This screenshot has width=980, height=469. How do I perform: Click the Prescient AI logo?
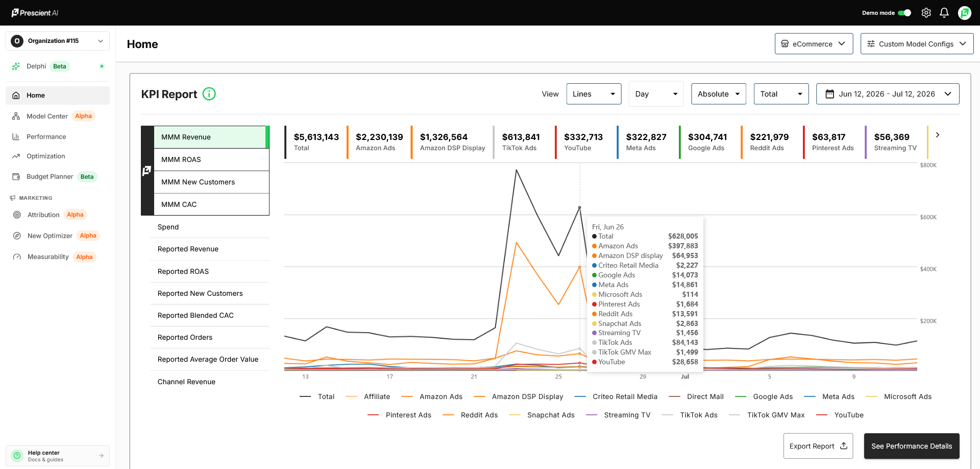(x=35, y=13)
